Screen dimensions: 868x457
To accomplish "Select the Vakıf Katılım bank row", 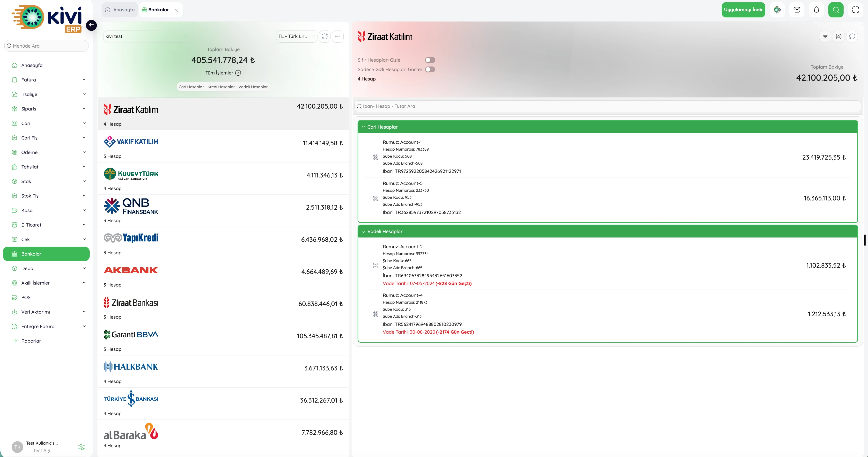I will tap(223, 147).
